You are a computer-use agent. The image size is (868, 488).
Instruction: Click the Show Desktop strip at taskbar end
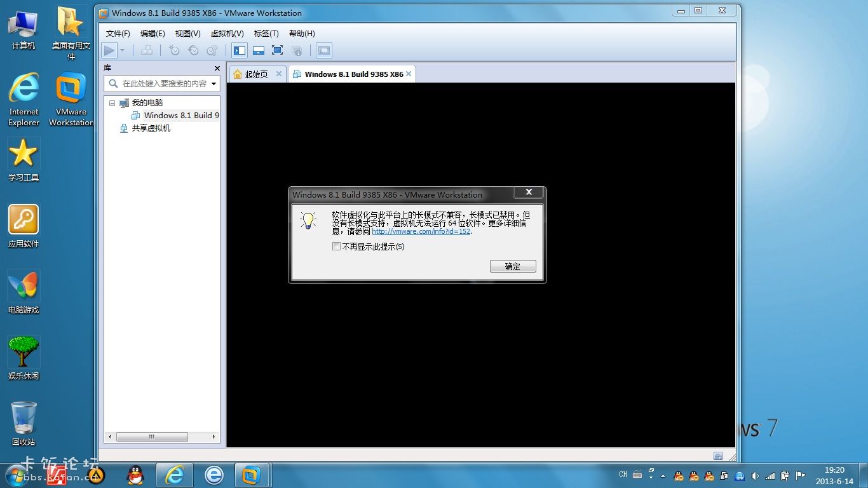pyautogui.click(x=864, y=475)
